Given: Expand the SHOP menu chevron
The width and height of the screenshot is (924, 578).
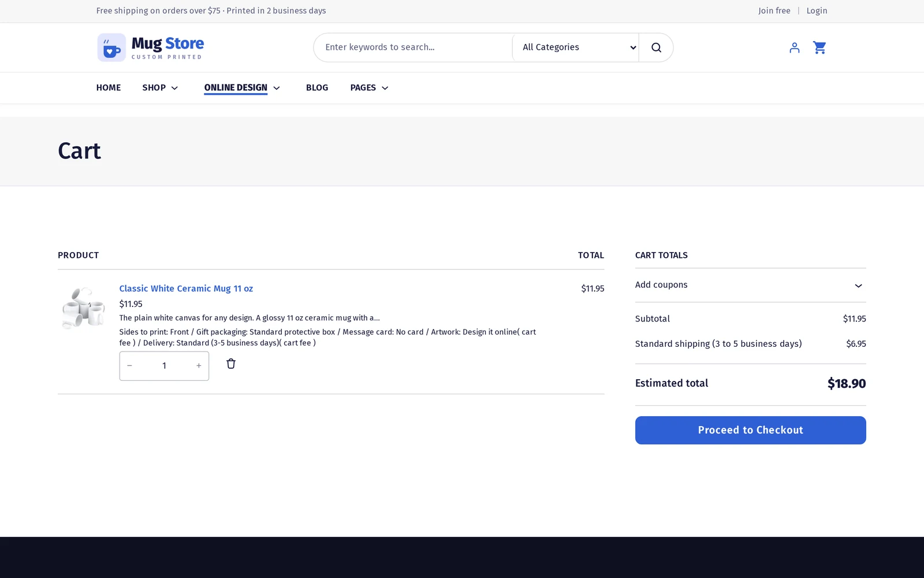Looking at the screenshot, I should [x=174, y=88].
